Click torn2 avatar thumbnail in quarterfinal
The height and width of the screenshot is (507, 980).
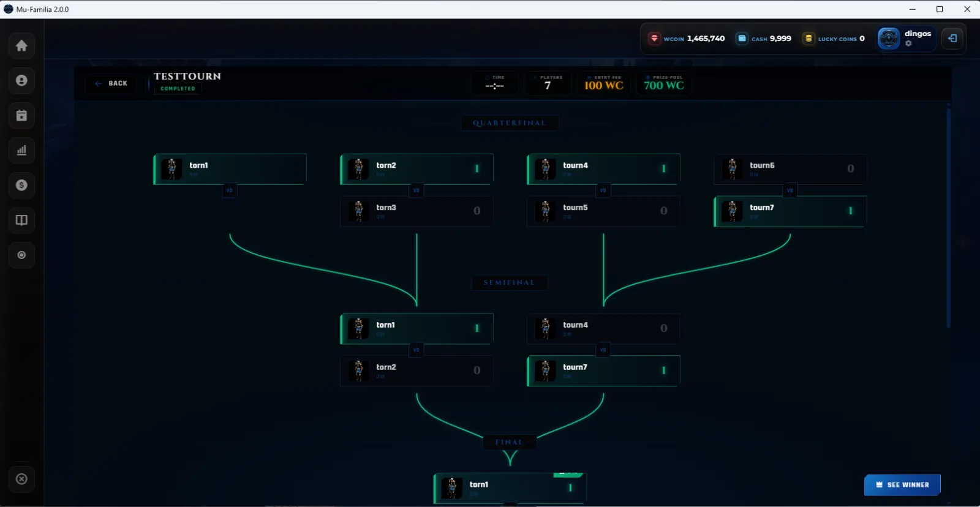[358, 169]
